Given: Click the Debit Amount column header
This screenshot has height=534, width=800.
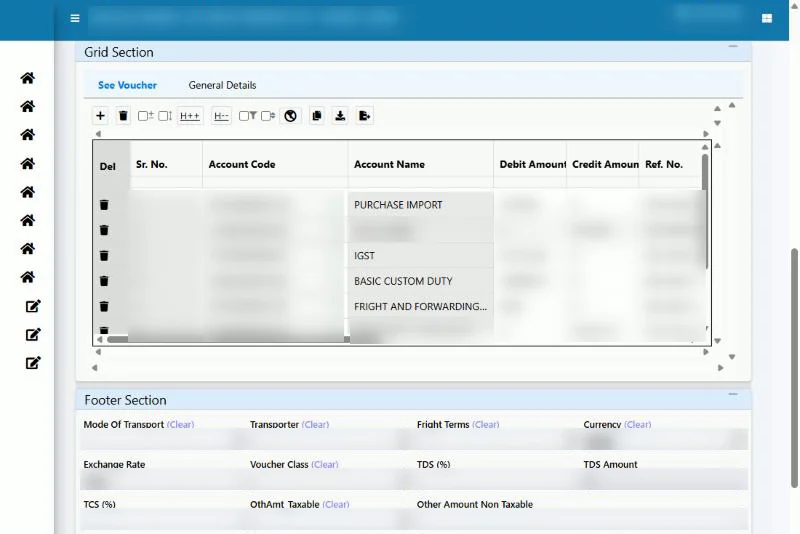Looking at the screenshot, I should pyautogui.click(x=530, y=164).
